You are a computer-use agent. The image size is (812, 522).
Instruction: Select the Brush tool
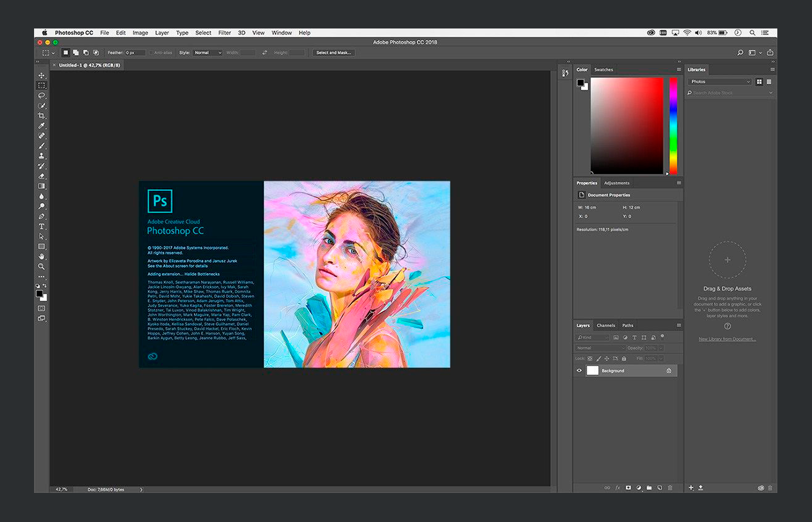point(41,146)
